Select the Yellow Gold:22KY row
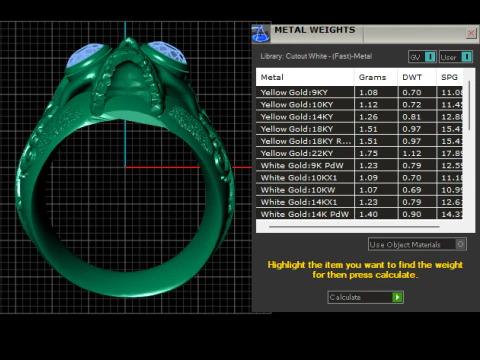This screenshot has width=480, height=360. click(x=359, y=153)
